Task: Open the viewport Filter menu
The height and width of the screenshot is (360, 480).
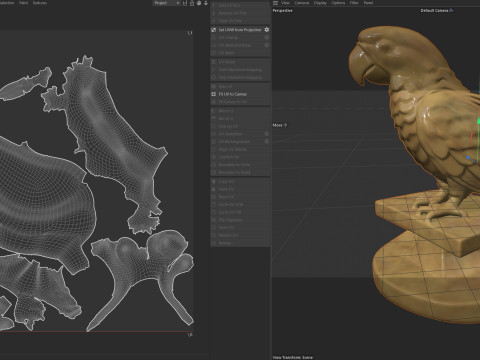Action: tap(354, 3)
